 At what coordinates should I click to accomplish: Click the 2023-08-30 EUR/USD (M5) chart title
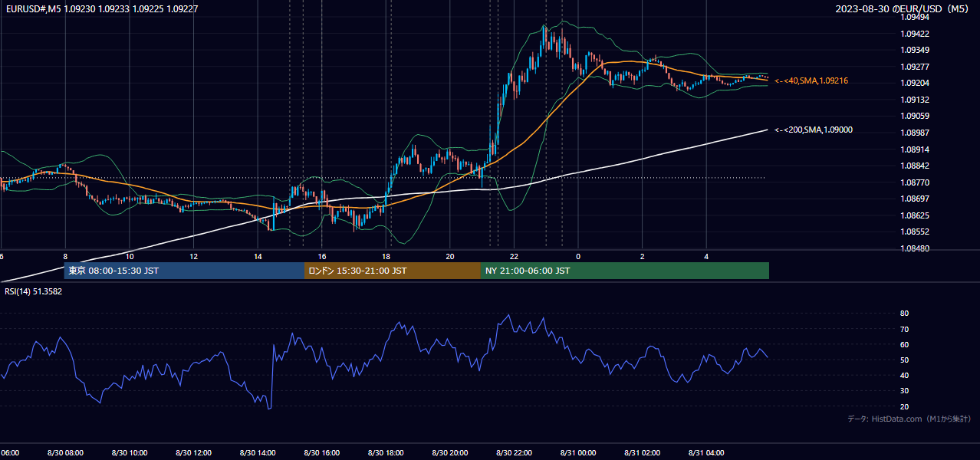(903, 8)
